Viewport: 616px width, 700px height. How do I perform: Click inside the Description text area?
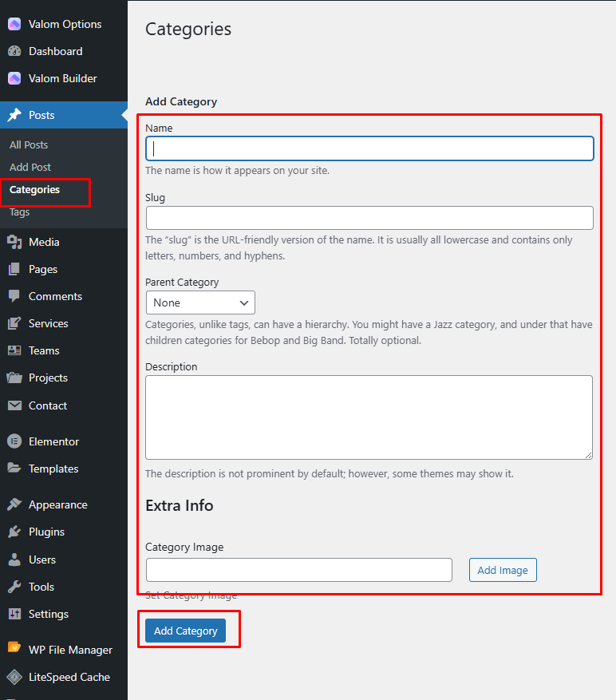point(369,417)
